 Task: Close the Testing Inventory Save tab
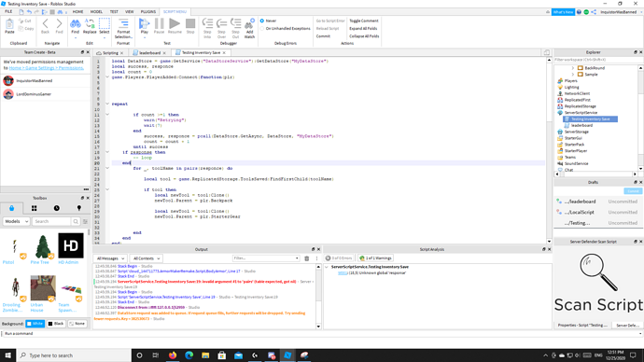[224, 52]
